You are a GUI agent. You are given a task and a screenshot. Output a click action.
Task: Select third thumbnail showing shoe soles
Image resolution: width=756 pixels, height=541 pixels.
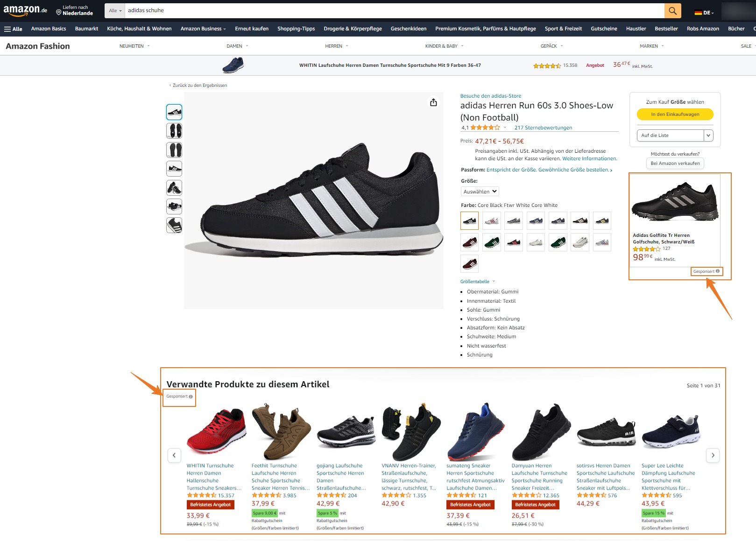click(174, 150)
